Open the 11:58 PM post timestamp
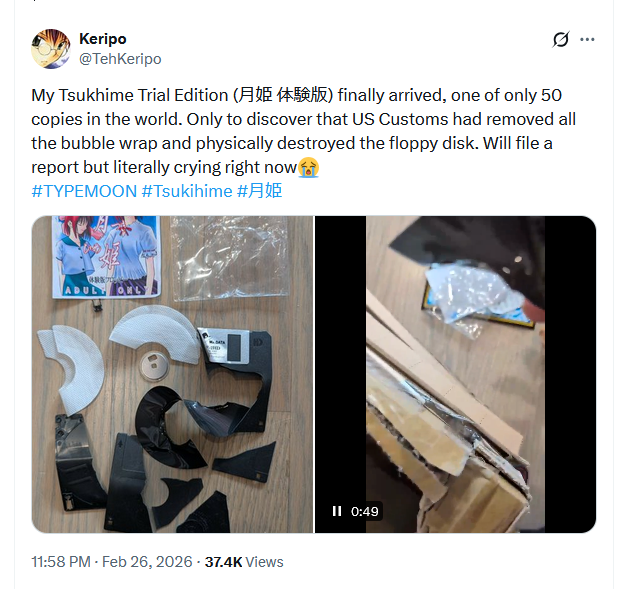618x589 pixels. pos(61,562)
